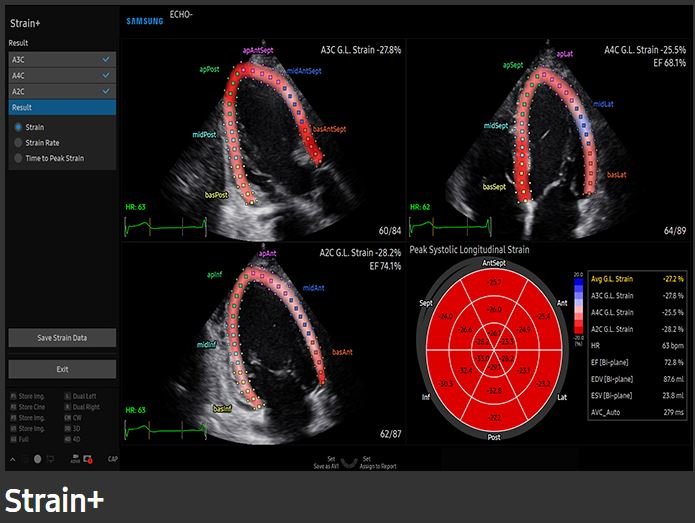Click the Store Cine shortcut
Image resolution: width=695 pixels, height=523 pixels.
click(x=27, y=407)
